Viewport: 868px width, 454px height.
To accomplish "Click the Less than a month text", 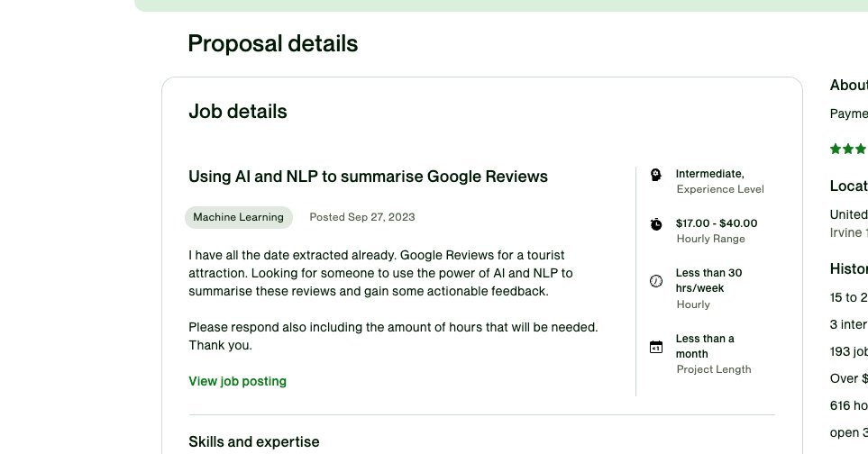I will (x=705, y=346).
